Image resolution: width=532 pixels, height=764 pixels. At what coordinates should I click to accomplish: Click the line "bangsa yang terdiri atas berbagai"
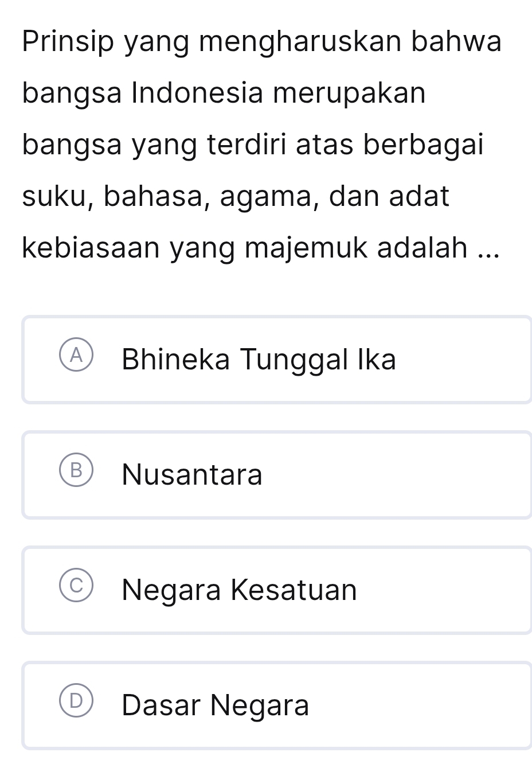coord(253,145)
